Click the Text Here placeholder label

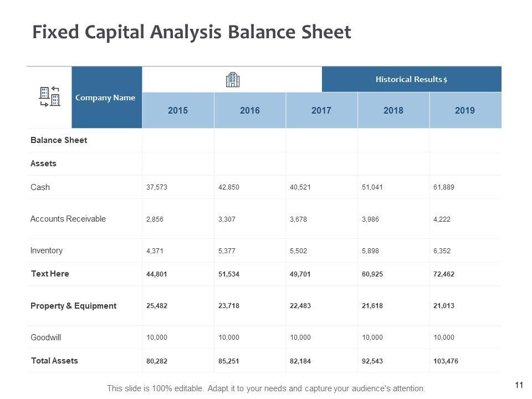(50, 274)
